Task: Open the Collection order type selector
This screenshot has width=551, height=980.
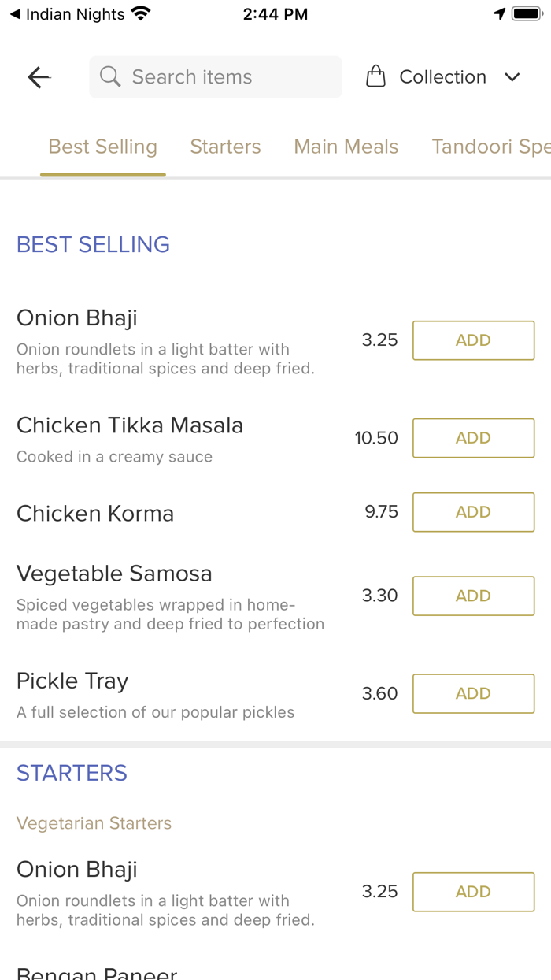Action: point(442,77)
